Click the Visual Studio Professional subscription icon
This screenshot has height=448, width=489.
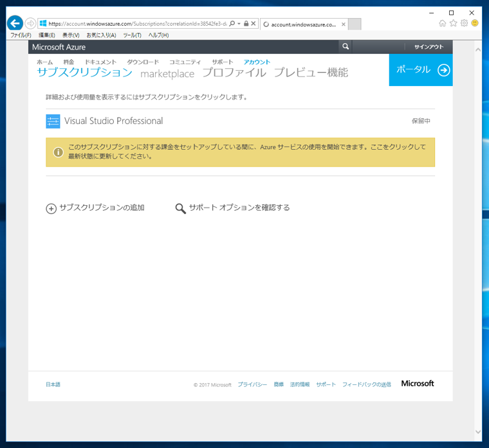point(53,121)
